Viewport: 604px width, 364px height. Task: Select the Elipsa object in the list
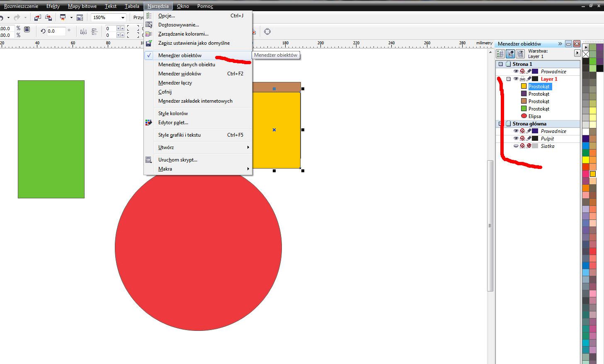tap(534, 116)
